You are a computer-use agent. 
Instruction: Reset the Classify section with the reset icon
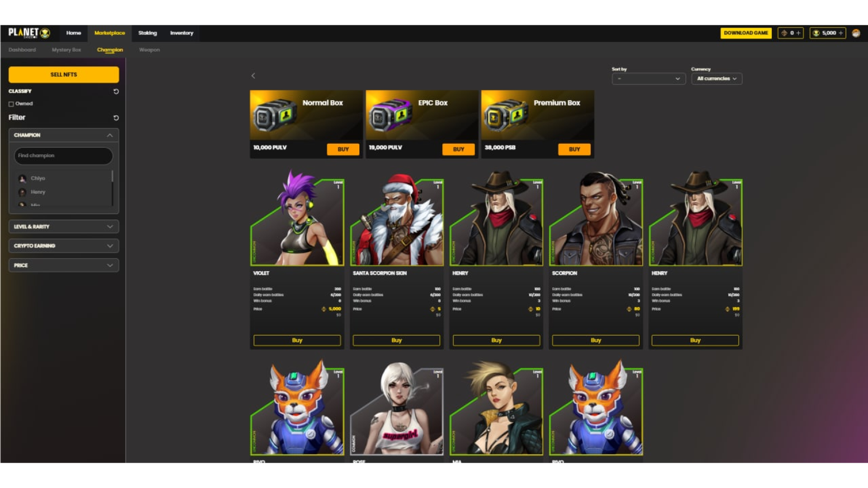click(x=117, y=91)
